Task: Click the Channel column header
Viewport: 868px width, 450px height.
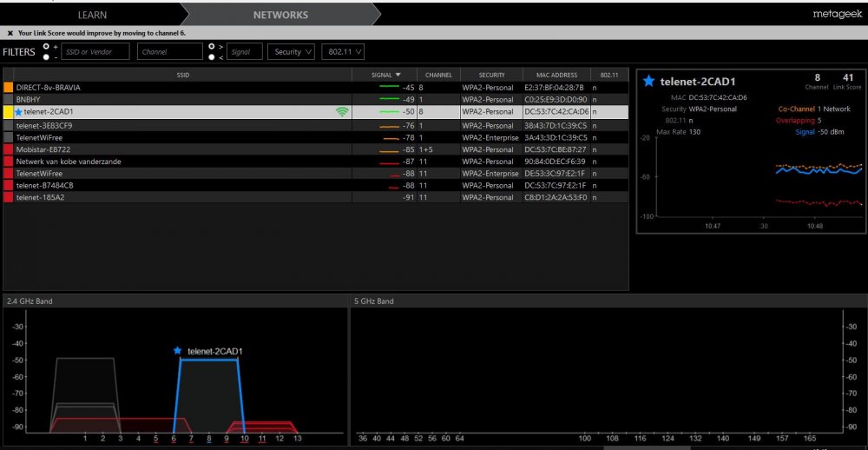Action: coord(438,75)
